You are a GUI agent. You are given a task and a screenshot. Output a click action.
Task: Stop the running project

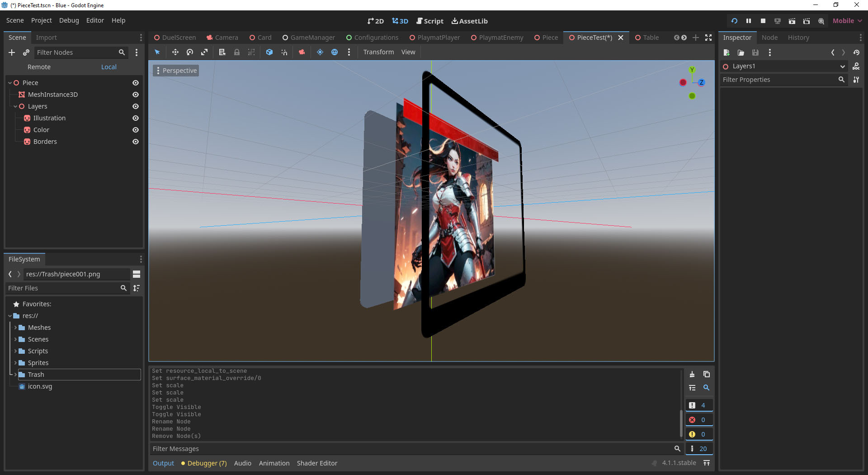pos(763,21)
